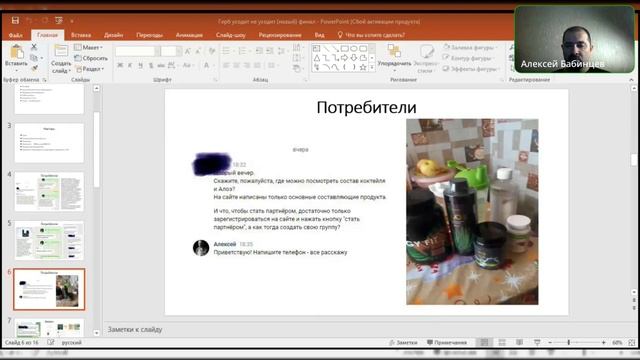Pick the star shape from the gallery
Viewport: 640px width, 360px height.
[x=362, y=67]
